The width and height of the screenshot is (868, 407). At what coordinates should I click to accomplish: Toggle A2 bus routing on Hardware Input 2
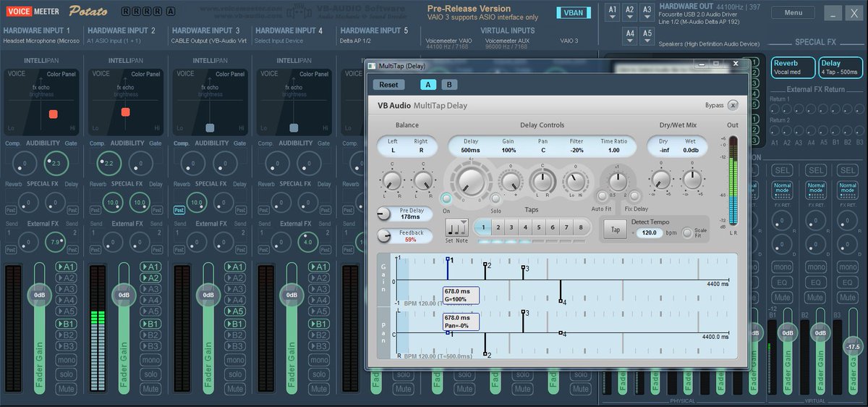(150, 278)
